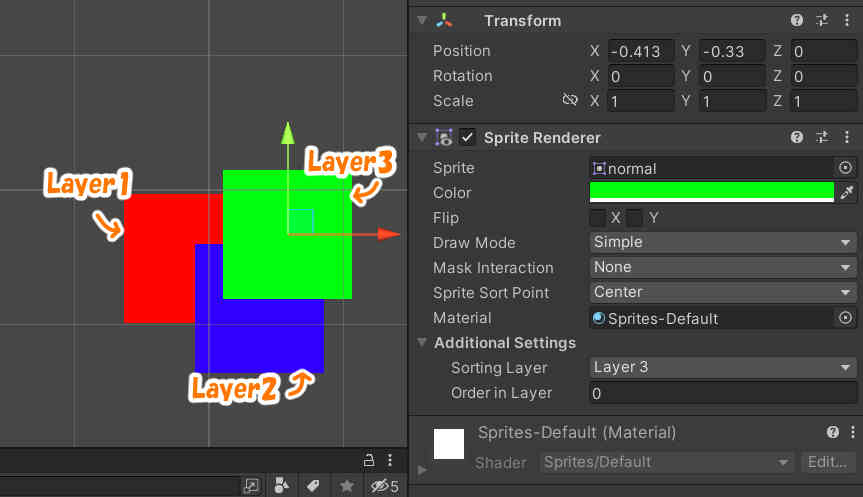Click the gizmo center plane handle
This screenshot has height=497, width=863.
click(x=301, y=221)
